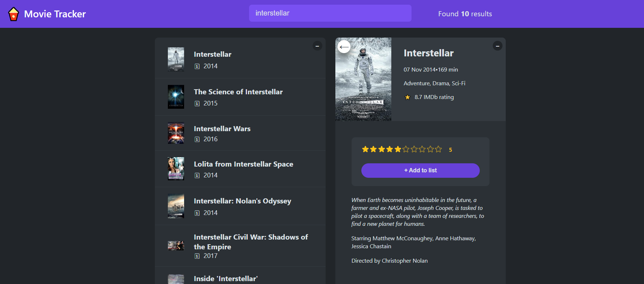Rate Interstellar with the eighth star
The height and width of the screenshot is (284, 644).
(x=422, y=149)
